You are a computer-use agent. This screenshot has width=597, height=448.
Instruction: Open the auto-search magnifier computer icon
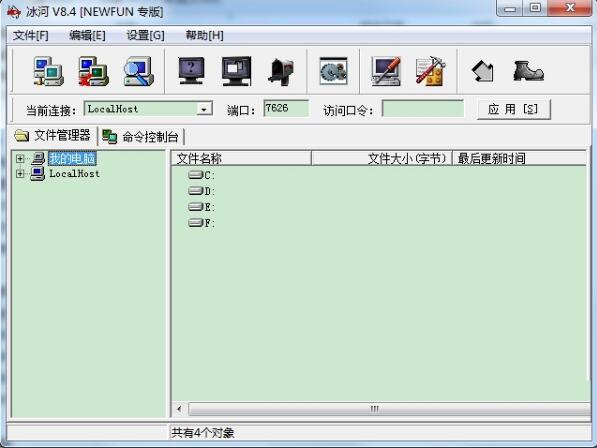click(139, 71)
